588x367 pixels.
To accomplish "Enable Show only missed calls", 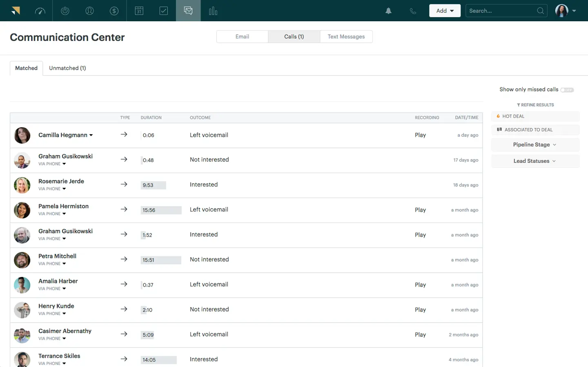I will point(567,90).
